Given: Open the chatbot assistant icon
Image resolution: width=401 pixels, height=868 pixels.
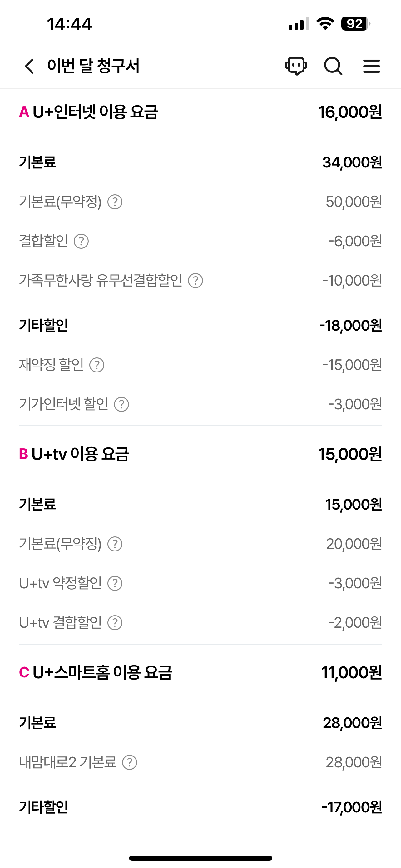Looking at the screenshot, I should 296,66.
